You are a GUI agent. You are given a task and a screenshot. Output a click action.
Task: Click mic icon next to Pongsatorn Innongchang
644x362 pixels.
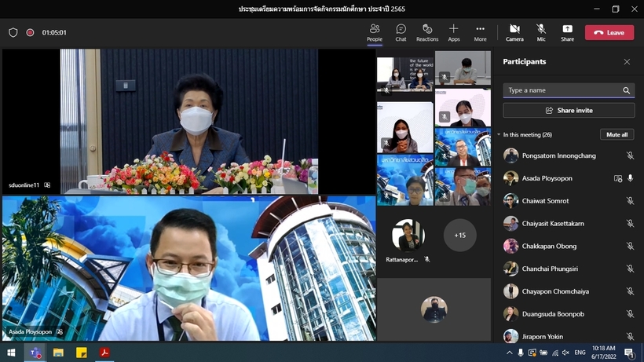click(x=630, y=155)
